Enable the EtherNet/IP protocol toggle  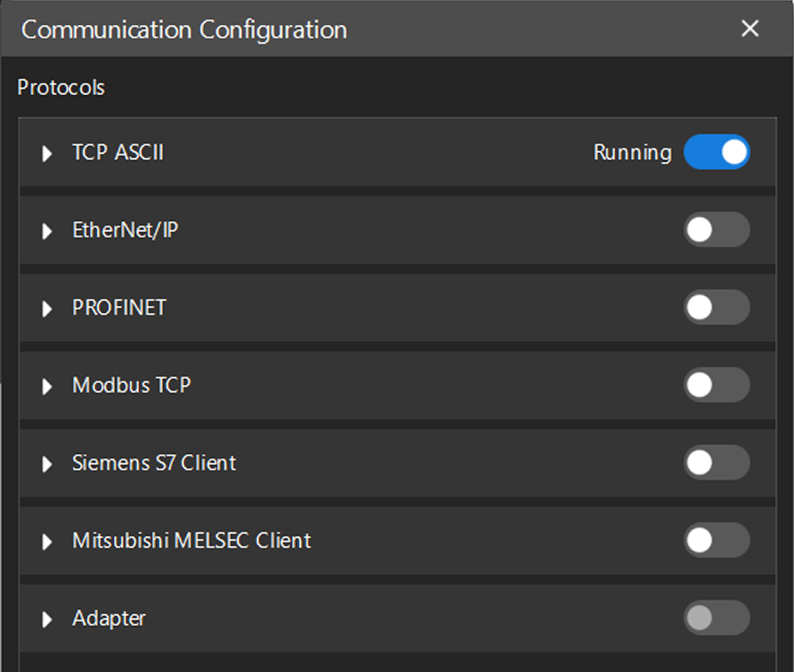(716, 230)
